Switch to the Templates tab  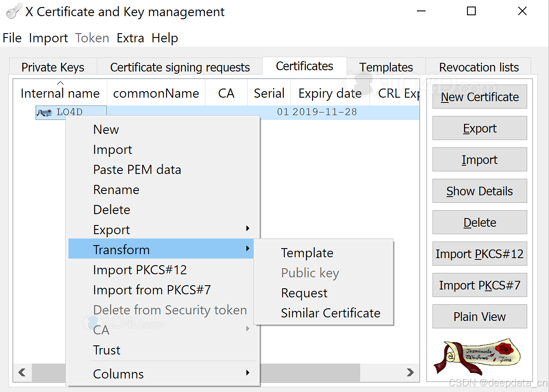[x=386, y=67]
